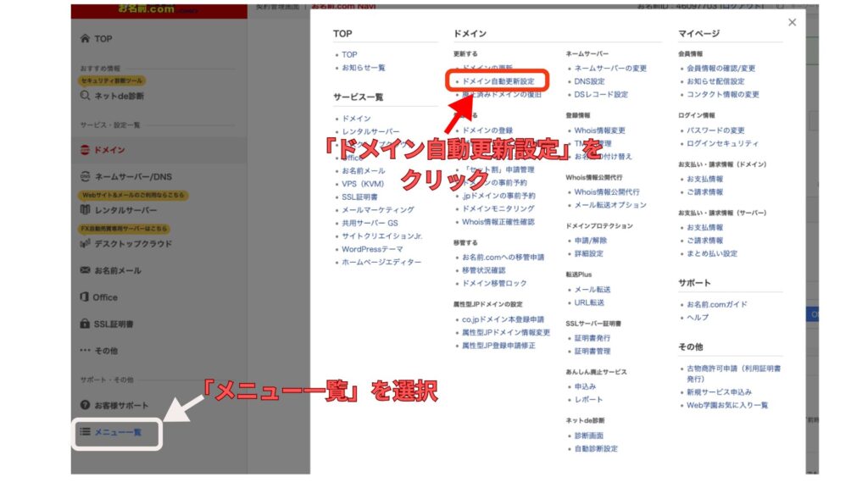Open お名前メール envelope icon item
The image size is (868, 488).
(85, 270)
